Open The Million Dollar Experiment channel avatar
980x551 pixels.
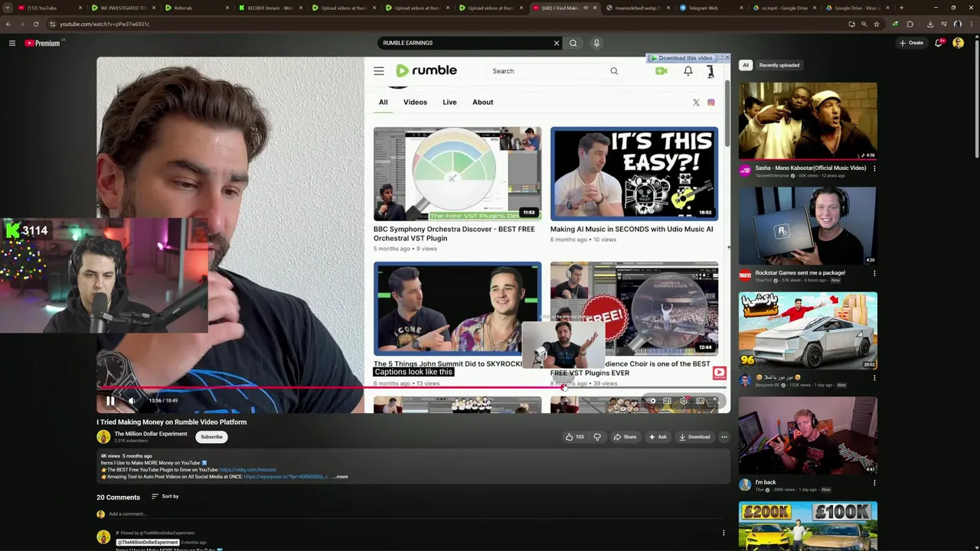click(103, 437)
